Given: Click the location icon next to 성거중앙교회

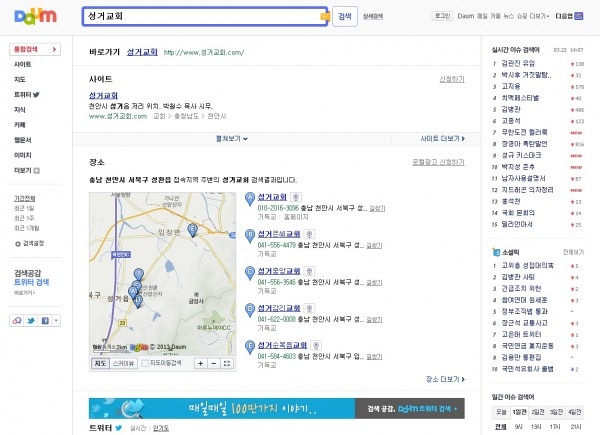Looking at the screenshot, I should (x=309, y=271).
